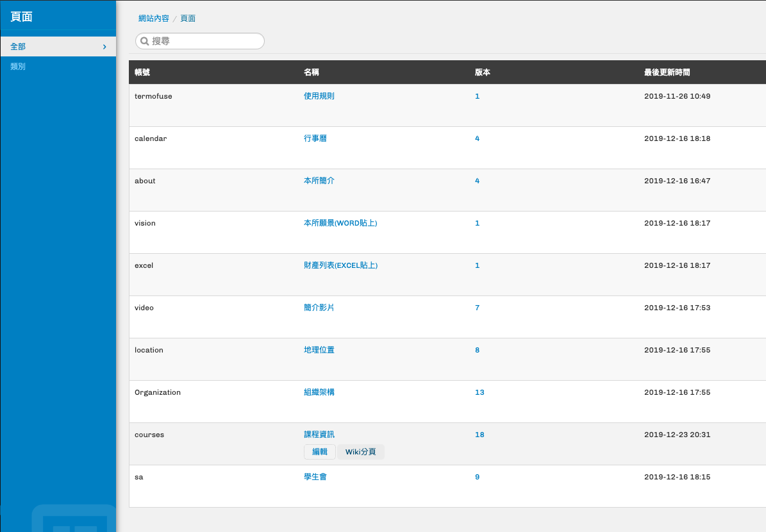
Task: Click the 最後更新時間 column header
Action: pyautogui.click(x=667, y=72)
